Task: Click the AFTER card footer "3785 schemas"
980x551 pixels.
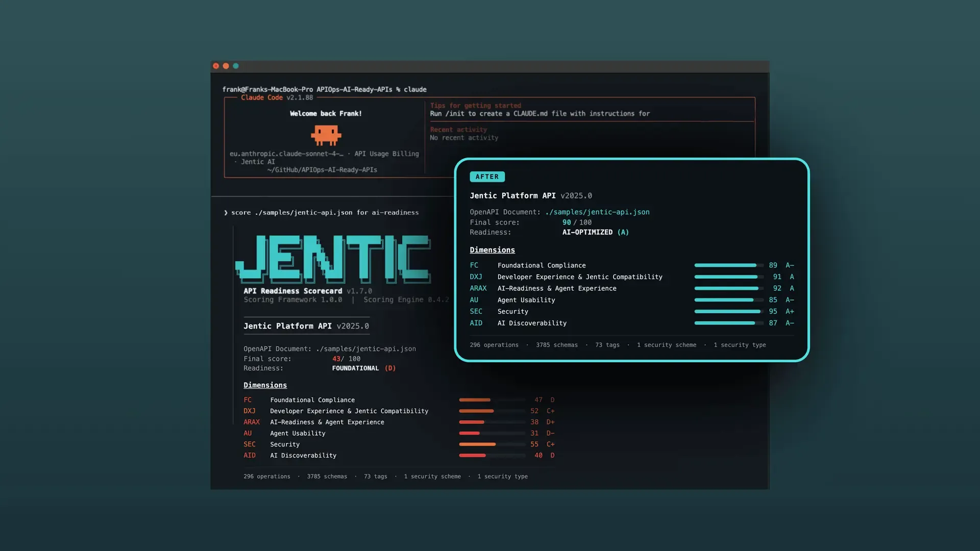Action: 557,345
